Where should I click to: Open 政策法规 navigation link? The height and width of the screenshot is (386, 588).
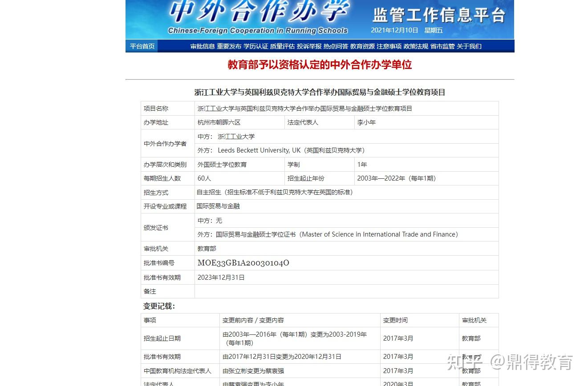[x=416, y=46]
